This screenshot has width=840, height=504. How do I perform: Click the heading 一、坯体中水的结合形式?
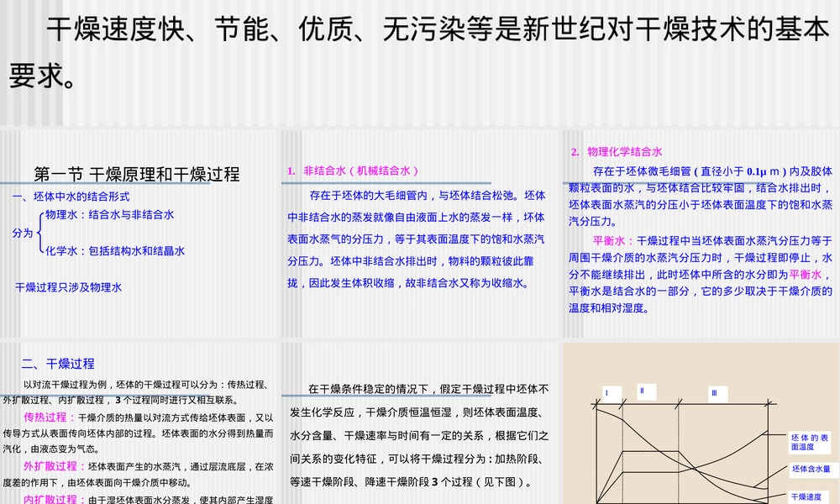click(71, 197)
